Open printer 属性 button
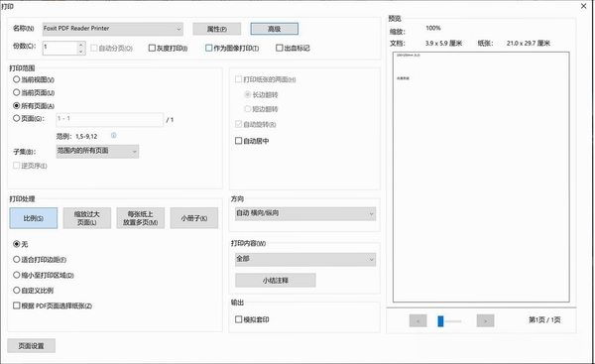The height and width of the screenshot is (364, 595). click(216, 29)
